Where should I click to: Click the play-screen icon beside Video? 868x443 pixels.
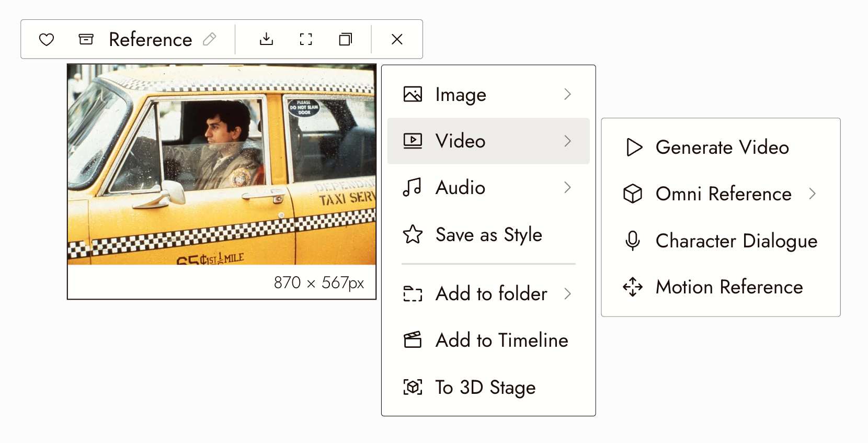[413, 141]
